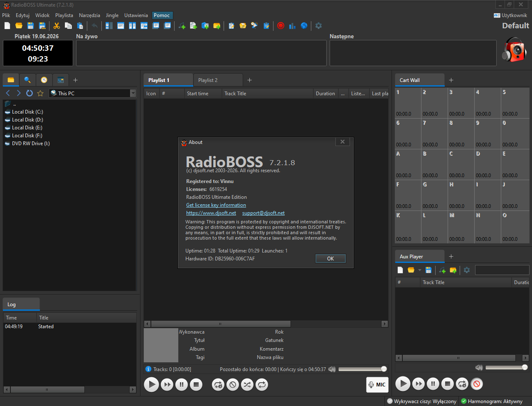The width and height of the screenshot is (532, 406).
Task: Click the Paste clipboard icon in the main toolbar
Action: click(80, 26)
